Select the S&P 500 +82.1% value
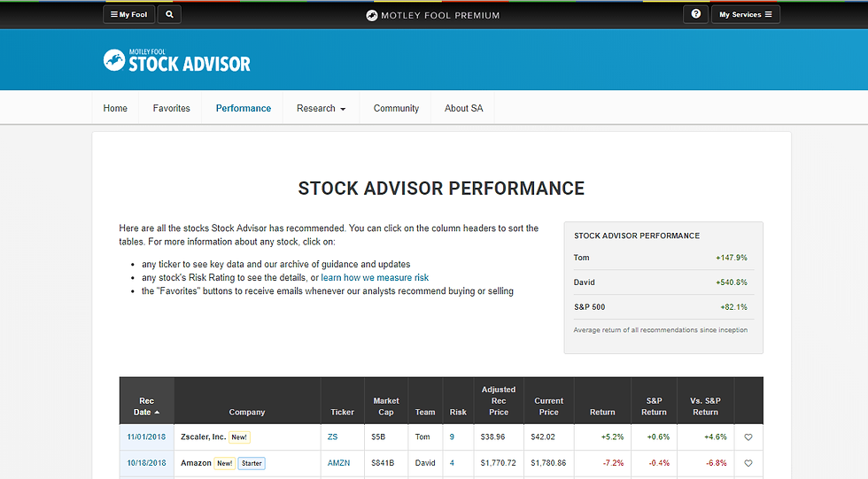 tap(733, 307)
